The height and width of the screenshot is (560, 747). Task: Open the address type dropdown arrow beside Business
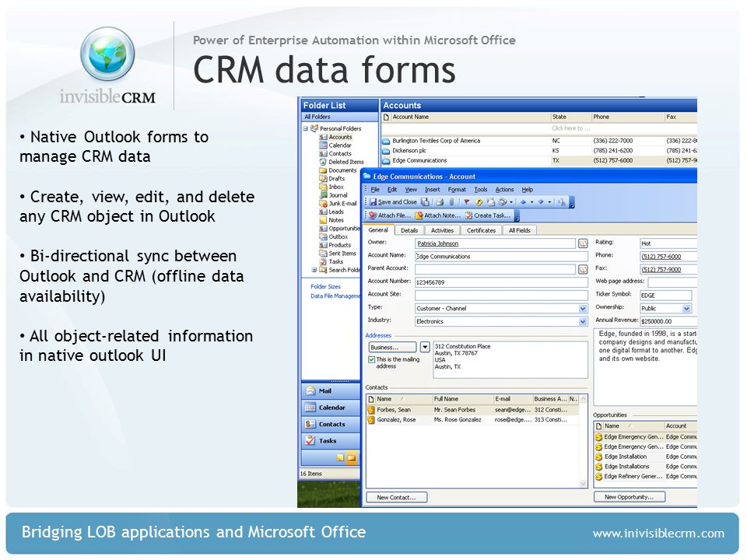coord(425,347)
